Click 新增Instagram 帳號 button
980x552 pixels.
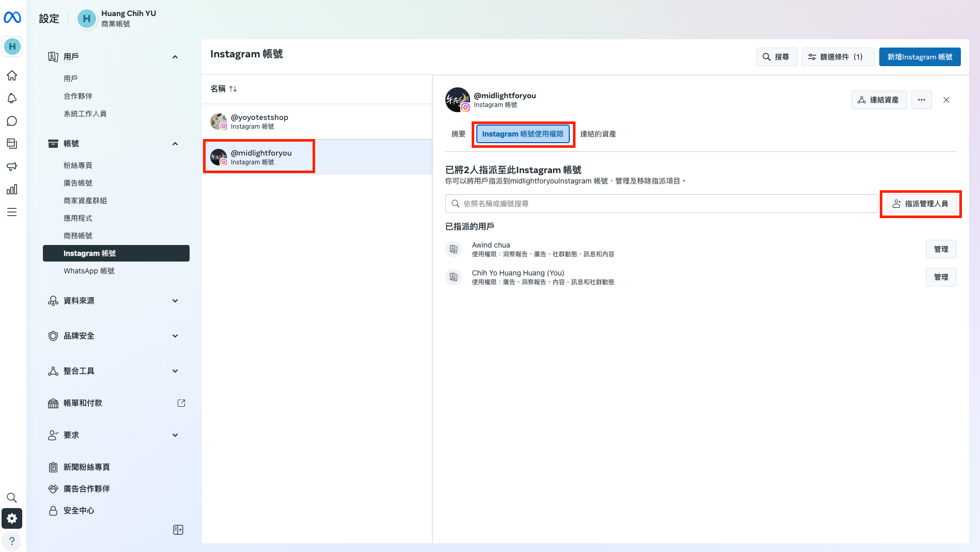pyautogui.click(x=920, y=57)
